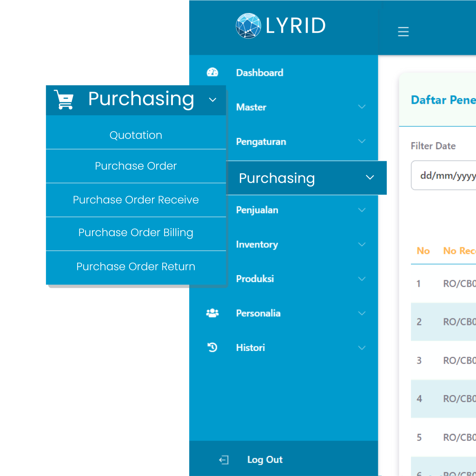Click the Histori clock icon
Image resolution: width=476 pixels, height=476 pixels.
tap(212, 347)
